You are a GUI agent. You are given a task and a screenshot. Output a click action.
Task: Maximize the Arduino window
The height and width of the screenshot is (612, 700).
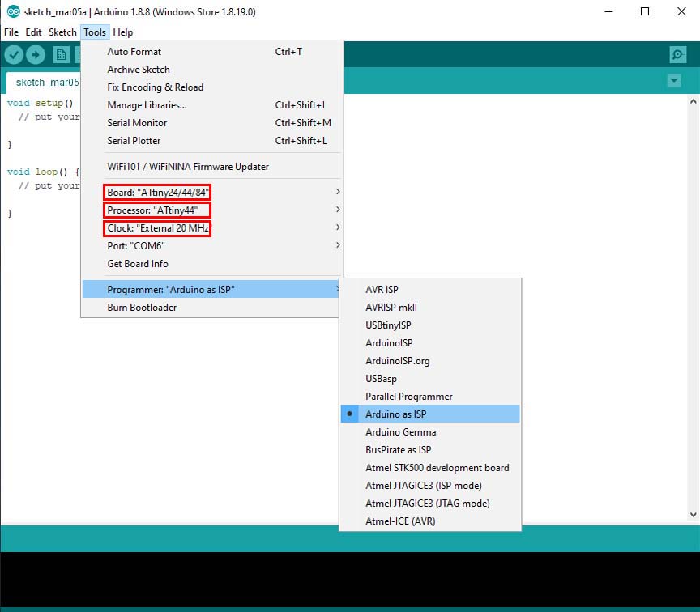coord(645,11)
